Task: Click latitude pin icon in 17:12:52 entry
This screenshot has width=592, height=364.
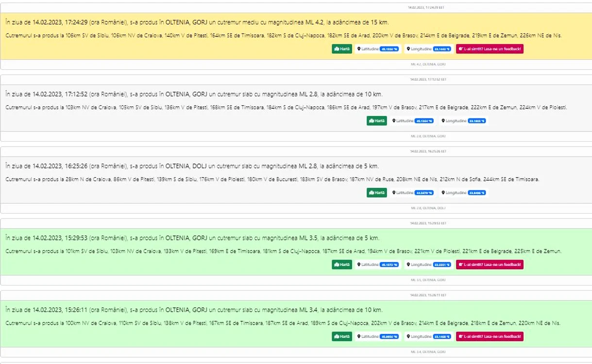Action: coord(394,121)
